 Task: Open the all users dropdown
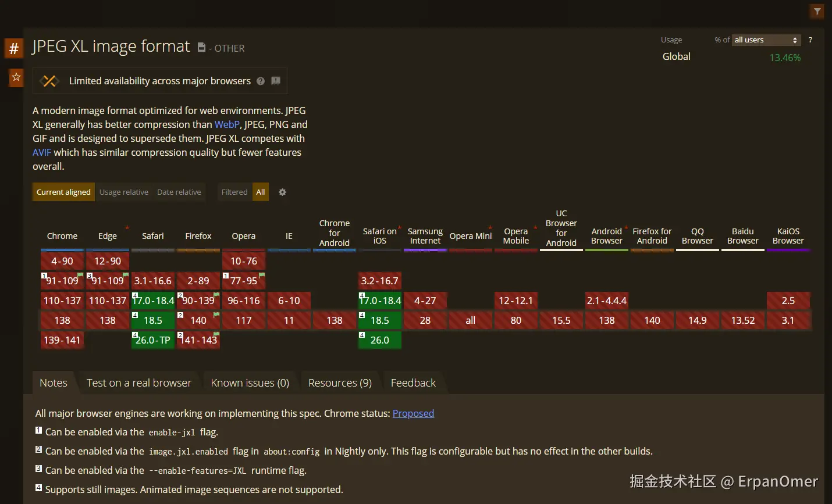point(766,40)
